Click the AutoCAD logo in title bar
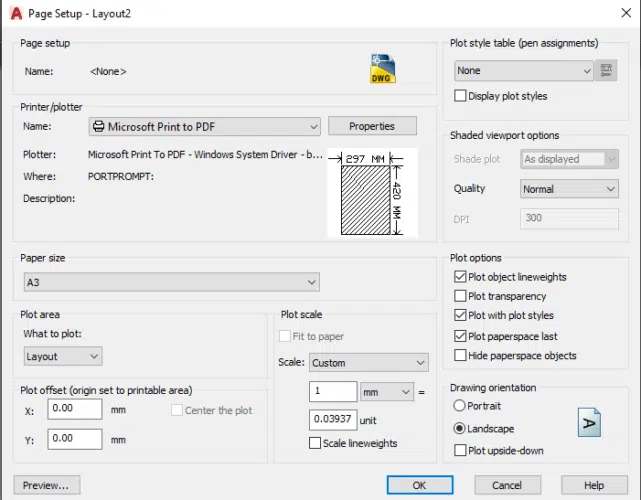 pos(16,13)
